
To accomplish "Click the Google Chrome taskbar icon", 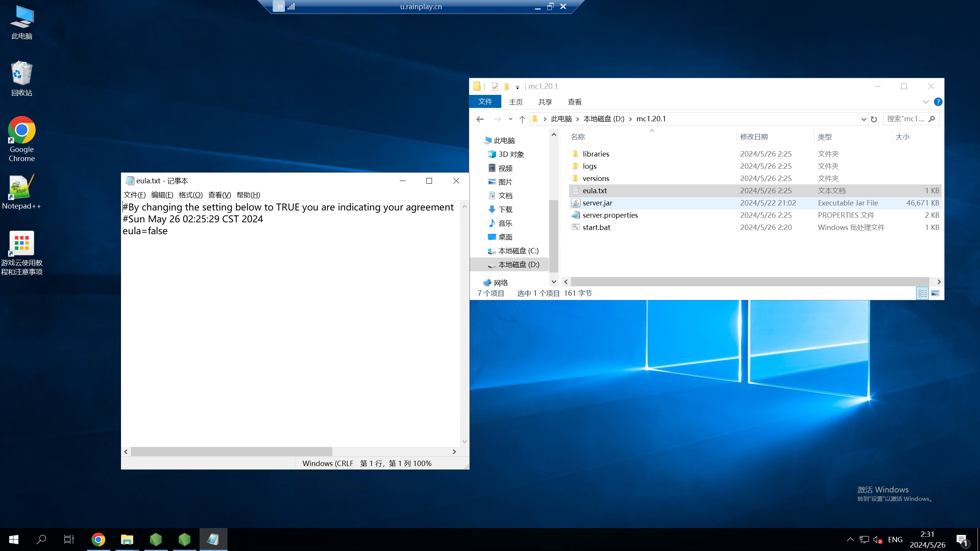I will 98,540.
